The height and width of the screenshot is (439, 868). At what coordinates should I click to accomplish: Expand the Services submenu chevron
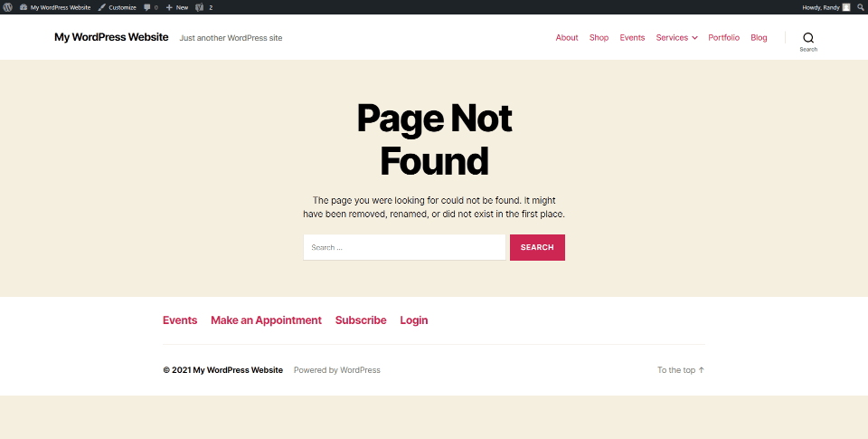point(694,38)
